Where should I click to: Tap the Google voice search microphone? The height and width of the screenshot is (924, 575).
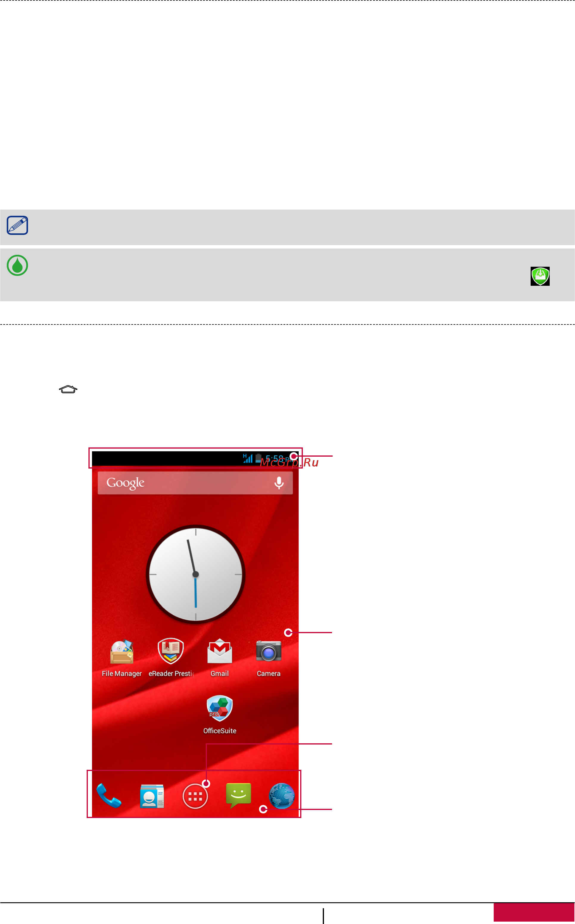click(279, 483)
